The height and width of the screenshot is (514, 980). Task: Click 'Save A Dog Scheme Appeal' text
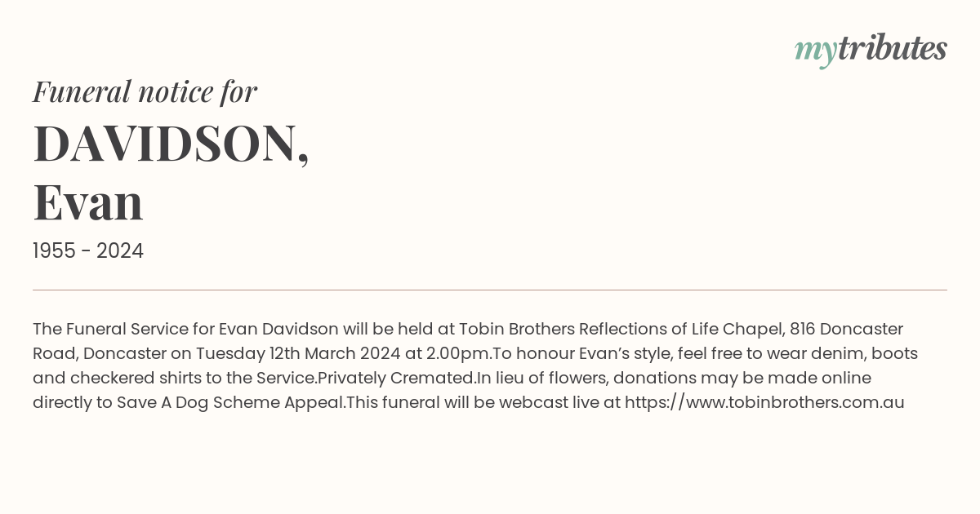[229, 402]
